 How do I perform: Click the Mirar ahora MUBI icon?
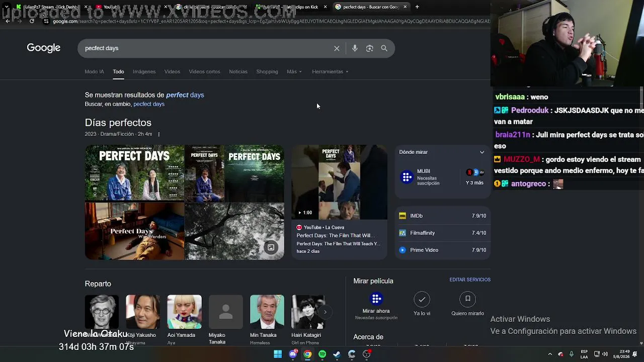376,299
